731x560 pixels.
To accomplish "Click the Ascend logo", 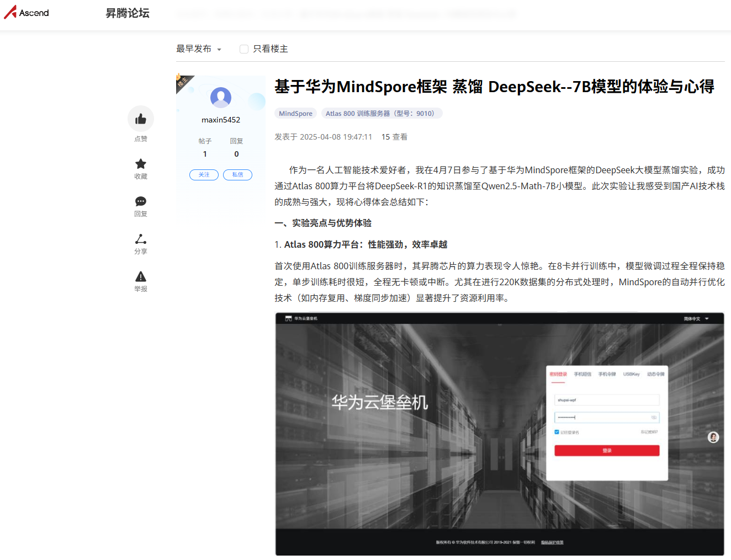I will click(27, 13).
